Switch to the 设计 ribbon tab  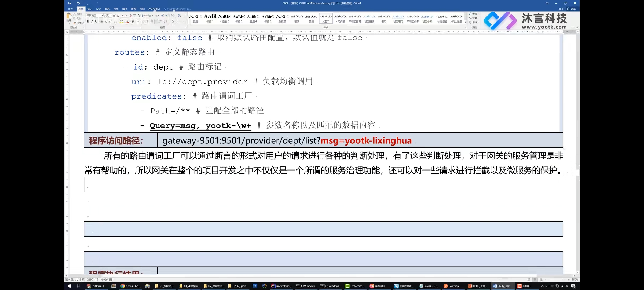(98, 9)
